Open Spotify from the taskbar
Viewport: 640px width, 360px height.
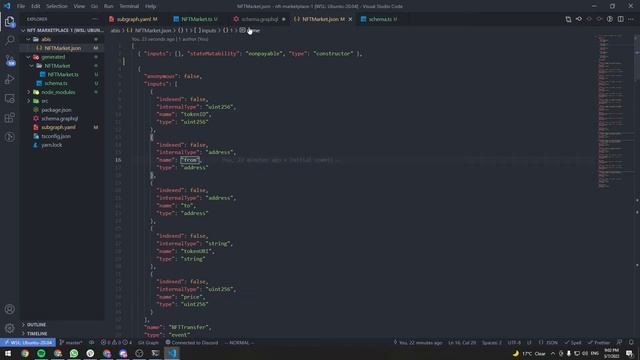[41, 353]
